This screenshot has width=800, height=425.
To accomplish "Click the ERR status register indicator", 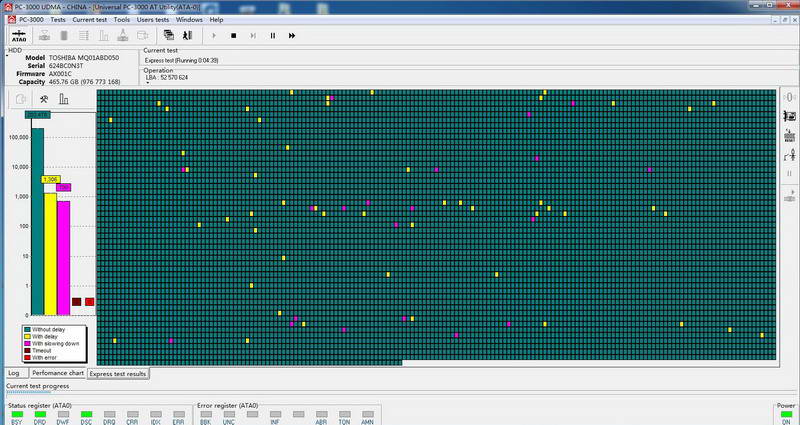I will [x=179, y=414].
